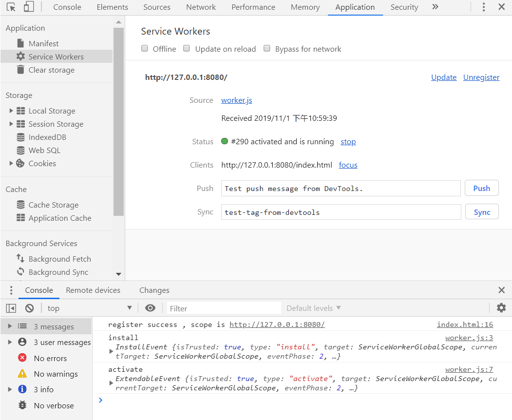Click the Application Cache grid icon
The height and width of the screenshot is (420, 512).
(20, 217)
